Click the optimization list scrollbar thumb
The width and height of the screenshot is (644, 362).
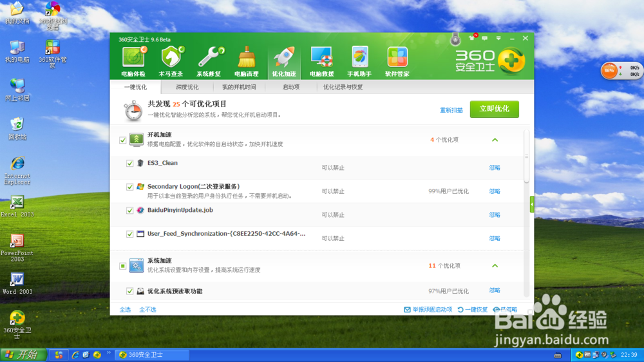(527, 157)
